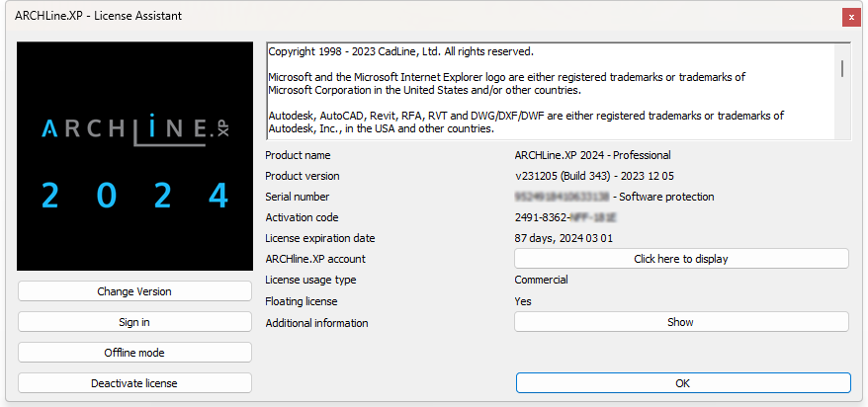Confirm with the OK button
This screenshot has width=868, height=407.
point(682,383)
